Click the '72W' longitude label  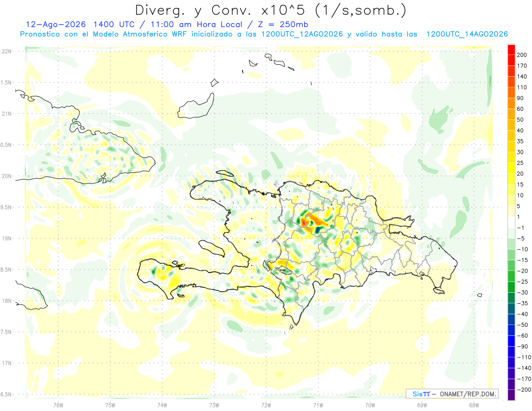pyautogui.click(x=266, y=405)
